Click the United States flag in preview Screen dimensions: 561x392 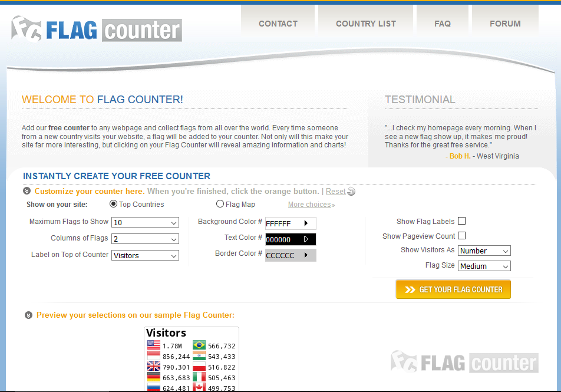[x=154, y=345]
